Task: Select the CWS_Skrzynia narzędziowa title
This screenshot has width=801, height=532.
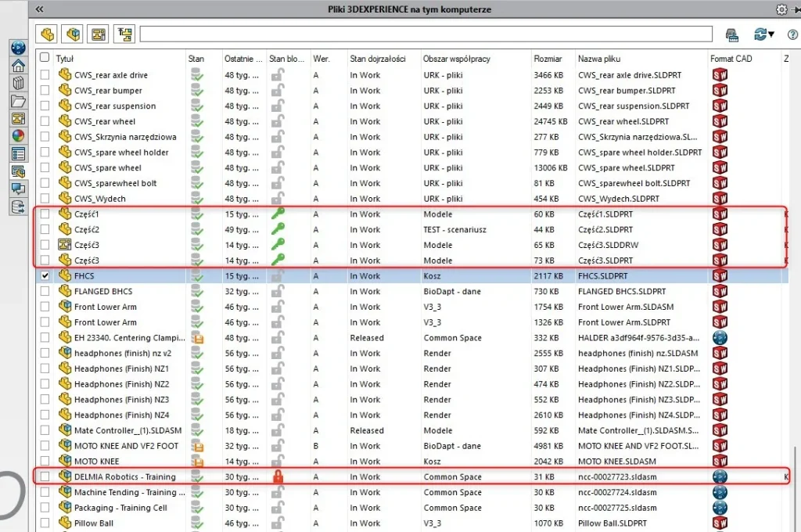Action: pyautogui.click(x=125, y=137)
